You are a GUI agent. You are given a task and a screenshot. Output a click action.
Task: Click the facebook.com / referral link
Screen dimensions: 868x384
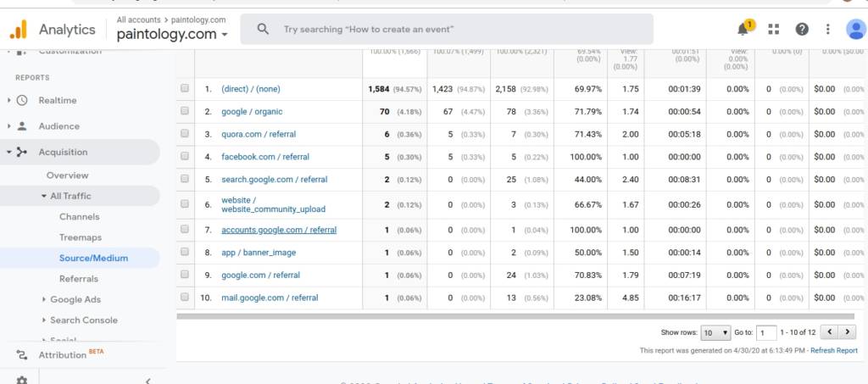[264, 157]
